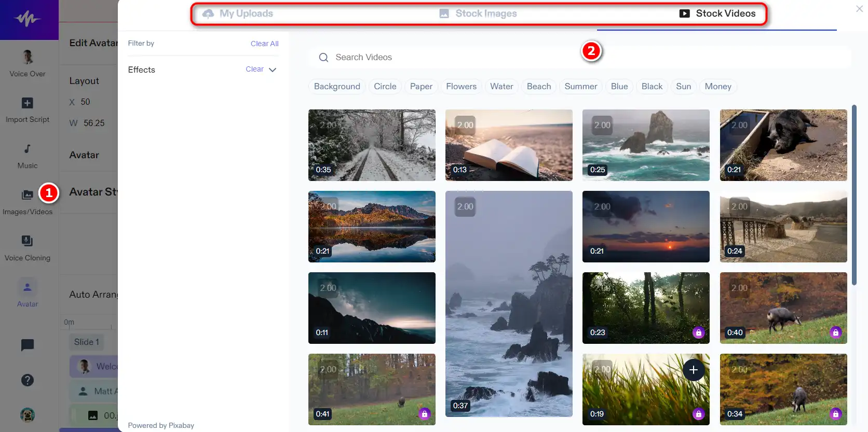This screenshot has height=432, width=868.
Task: Clear the Effects filter
Action: pyautogui.click(x=254, y=69)
